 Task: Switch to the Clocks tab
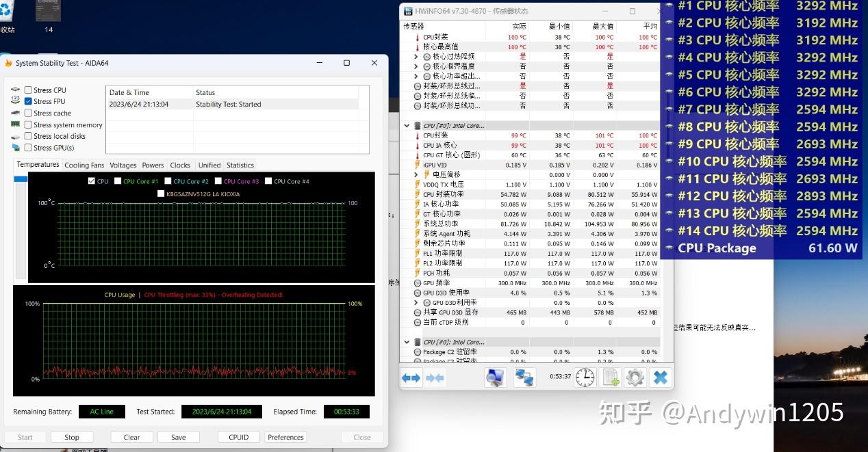pos(180,165)
